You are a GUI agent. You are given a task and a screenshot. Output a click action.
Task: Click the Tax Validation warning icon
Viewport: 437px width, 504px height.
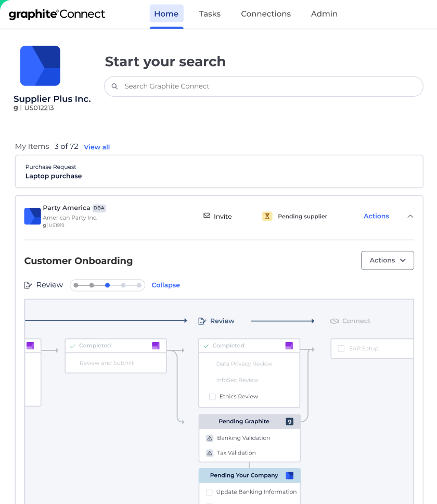click(x=210, y=453)
